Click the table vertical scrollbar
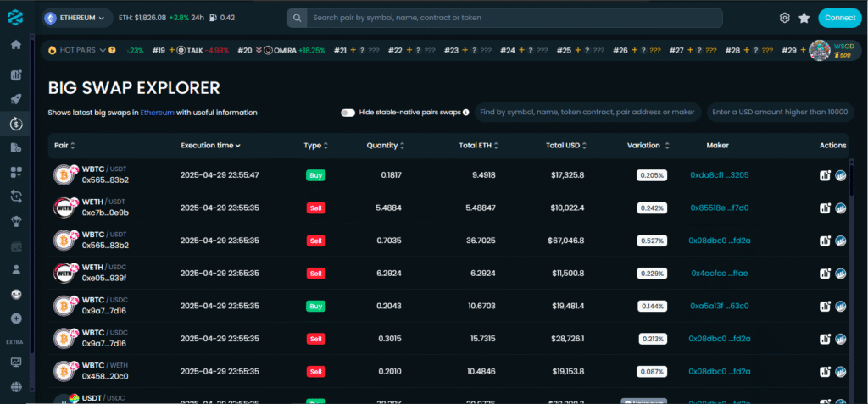 tap(851, 180)
